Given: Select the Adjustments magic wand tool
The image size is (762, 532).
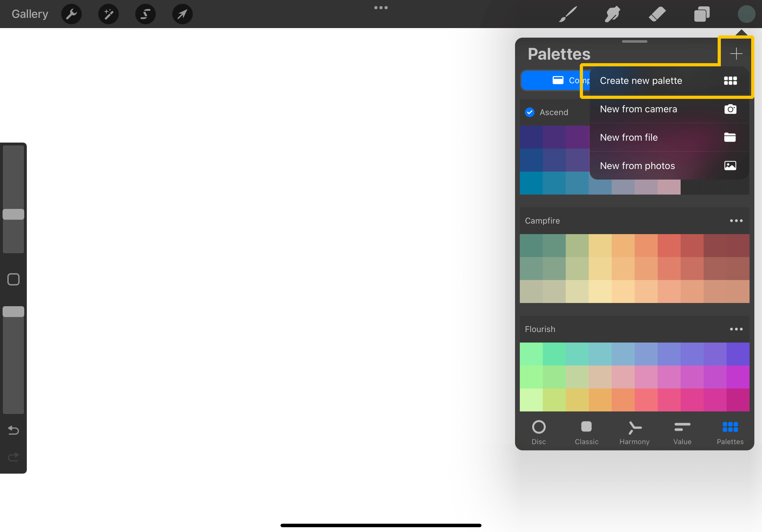Looking at the screenshot, I should coord(108,14).
